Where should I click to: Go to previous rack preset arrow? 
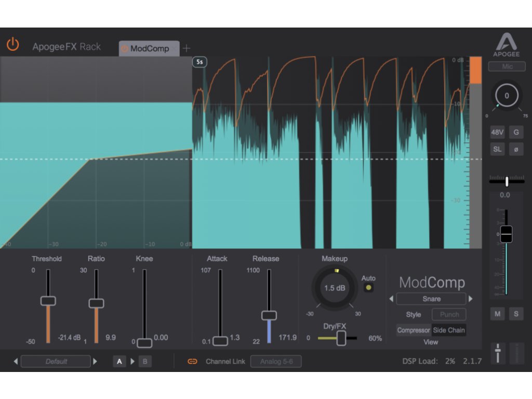pyautogui.click(x=16, y=362)
